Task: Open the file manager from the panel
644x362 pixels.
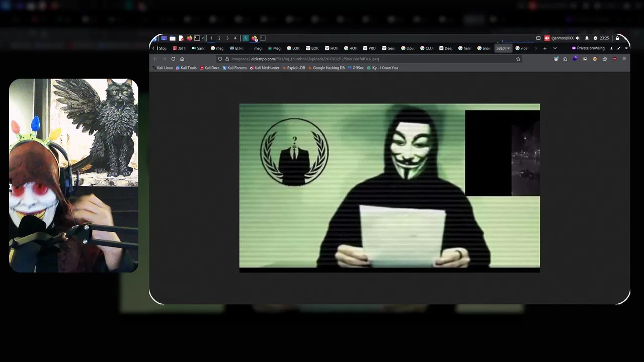Action: tap(173, 38)
